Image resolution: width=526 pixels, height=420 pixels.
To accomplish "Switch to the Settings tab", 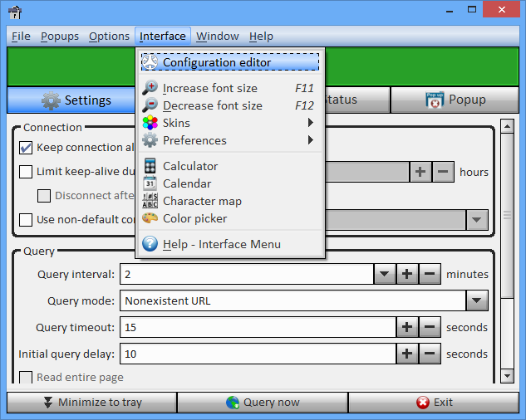I will (71, 100).
